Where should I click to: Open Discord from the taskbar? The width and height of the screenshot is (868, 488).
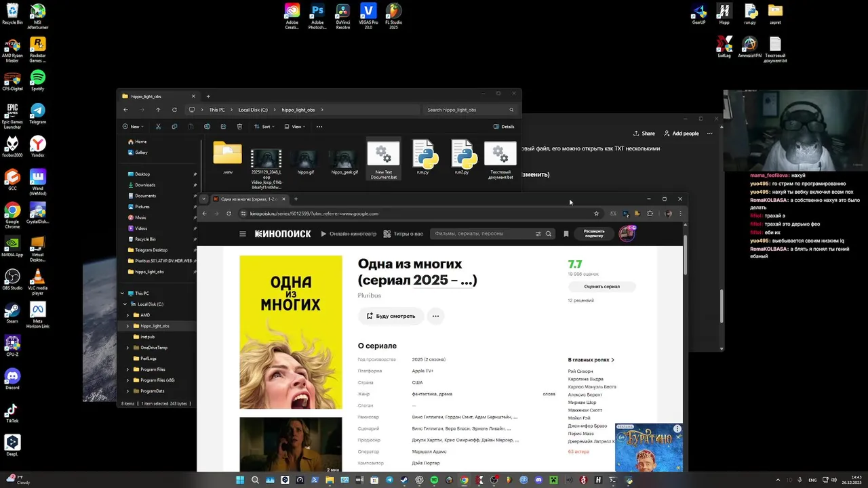pyautogui.click(x=538, y=481)
